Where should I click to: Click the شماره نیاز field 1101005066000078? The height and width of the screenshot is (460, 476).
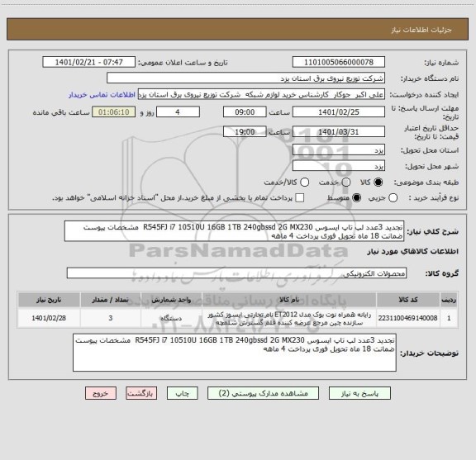339,62
